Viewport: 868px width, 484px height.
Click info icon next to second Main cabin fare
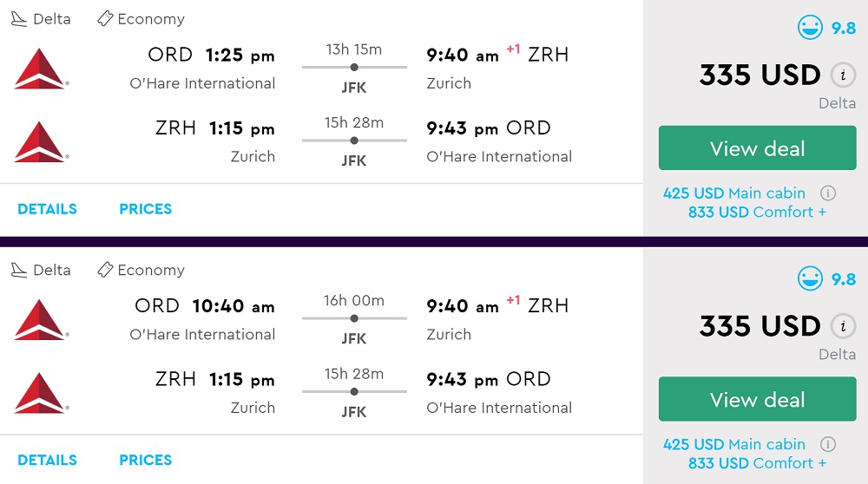(x=828, y=444)
